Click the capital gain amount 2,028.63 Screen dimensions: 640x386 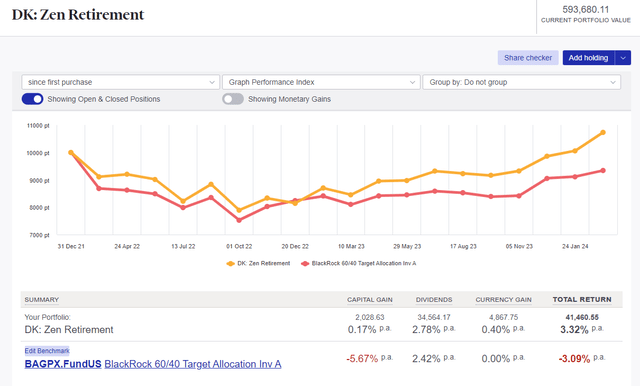[x=370, y=317]
